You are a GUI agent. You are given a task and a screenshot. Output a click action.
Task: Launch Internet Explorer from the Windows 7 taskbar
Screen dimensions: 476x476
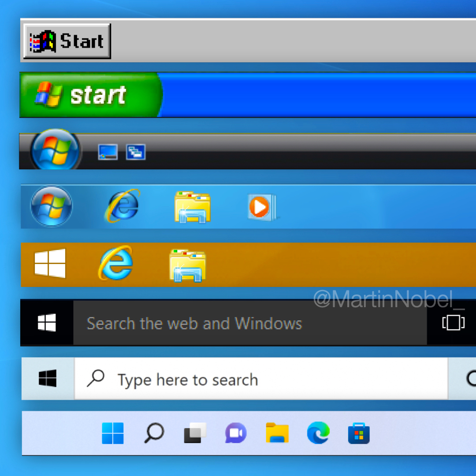pyautogui.click(x=123, y=205)
